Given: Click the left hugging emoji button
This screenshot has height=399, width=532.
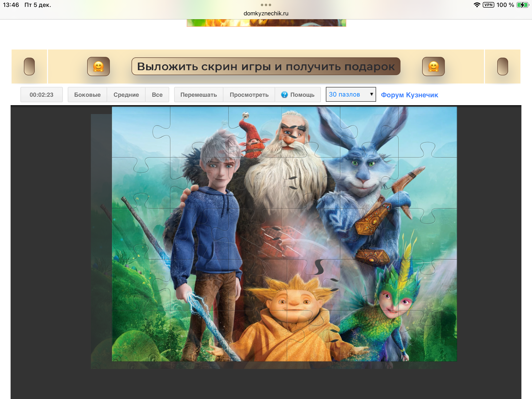Looking at the screenshot, I should pyautogui.click(x=98, y=66).
